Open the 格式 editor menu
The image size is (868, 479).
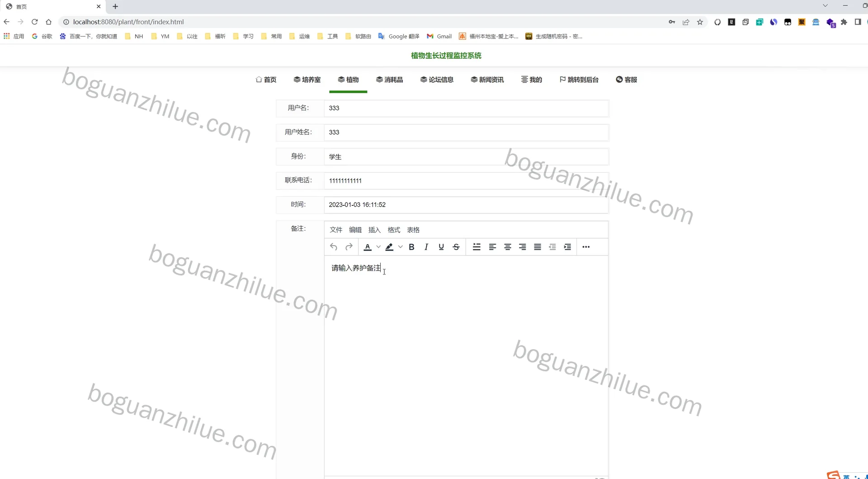pyautogui.click(x=394, y=230)
